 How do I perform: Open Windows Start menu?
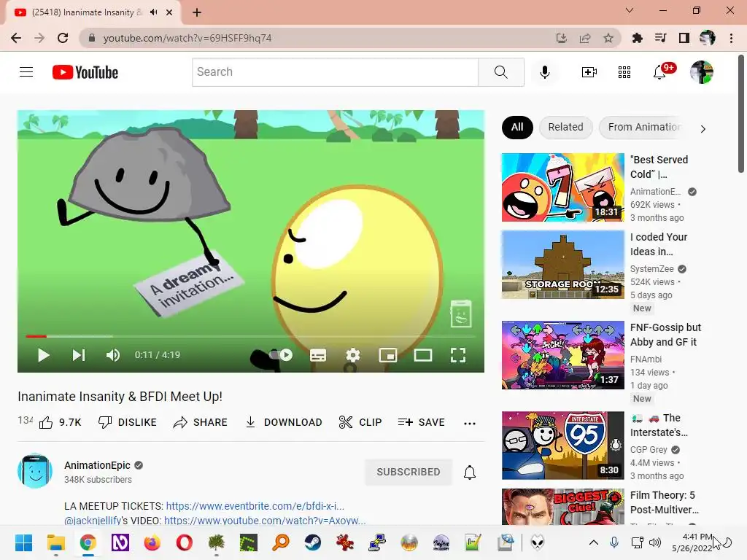(x=23, y=542)
